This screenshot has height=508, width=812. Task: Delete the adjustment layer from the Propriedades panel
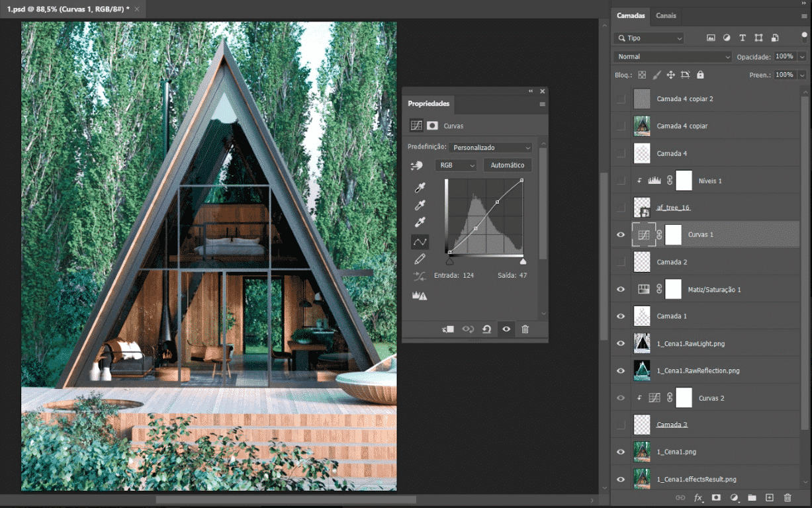[525, 329]
